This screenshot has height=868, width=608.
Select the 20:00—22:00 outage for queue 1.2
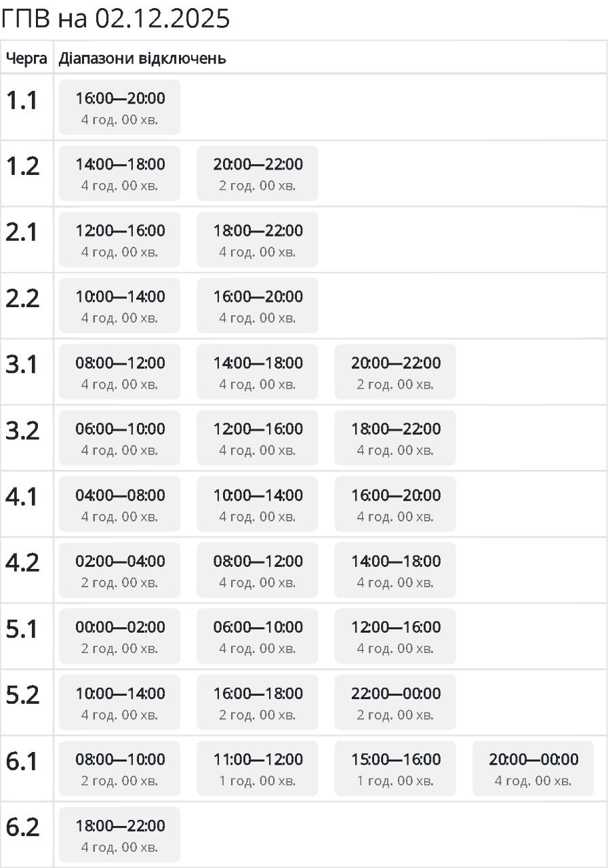(258, 174)
